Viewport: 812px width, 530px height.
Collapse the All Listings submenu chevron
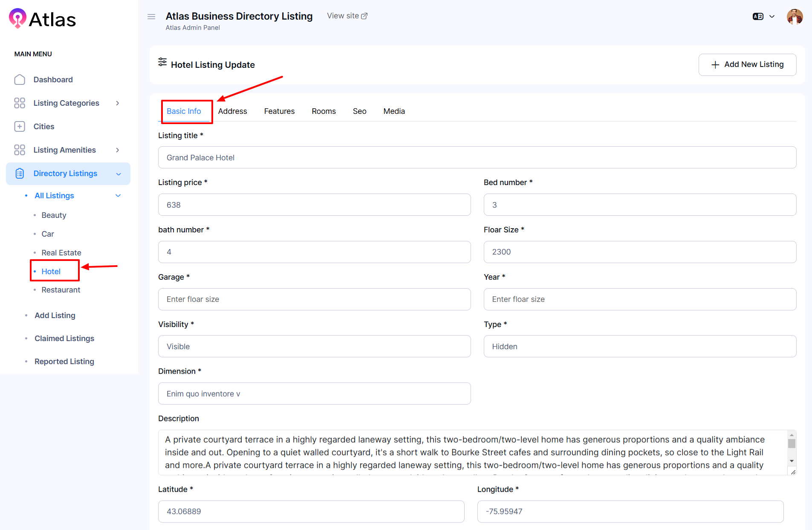(118, 196)
